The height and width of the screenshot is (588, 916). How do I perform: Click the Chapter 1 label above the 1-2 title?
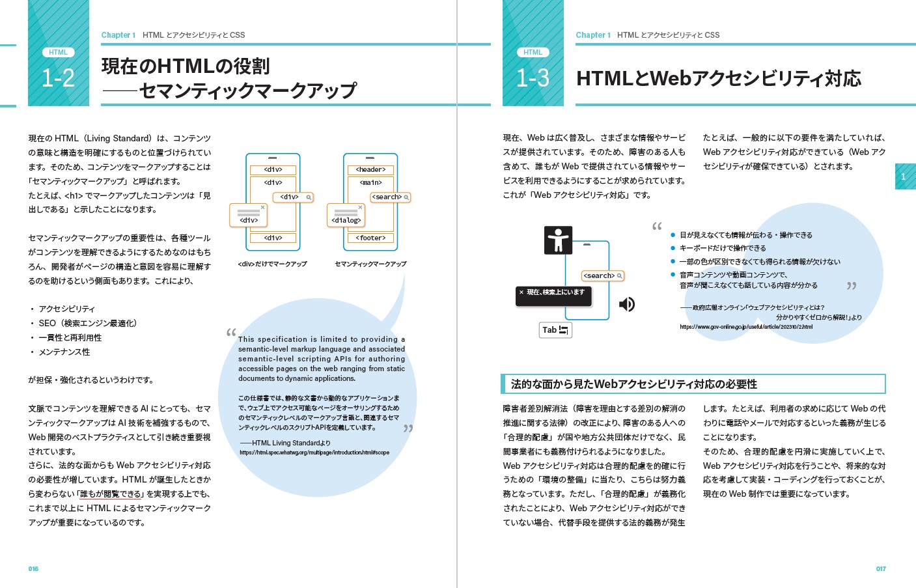[118, 35]
